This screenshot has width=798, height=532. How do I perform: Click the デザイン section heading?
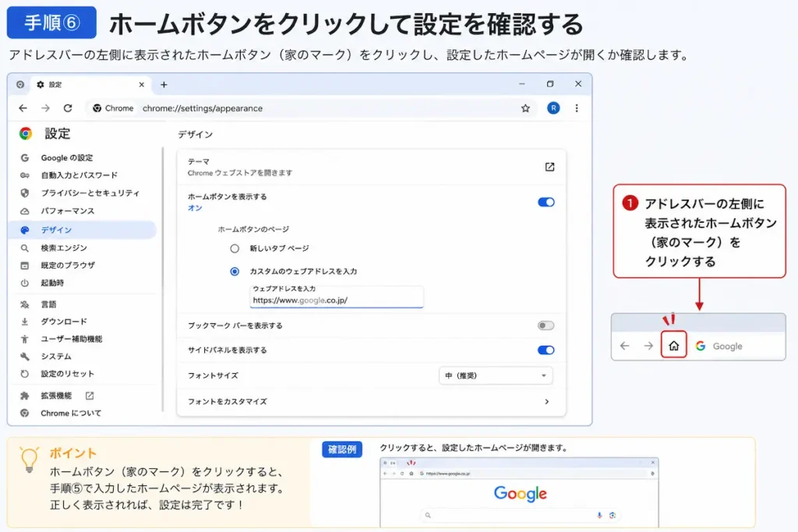(x=196, y=135)
